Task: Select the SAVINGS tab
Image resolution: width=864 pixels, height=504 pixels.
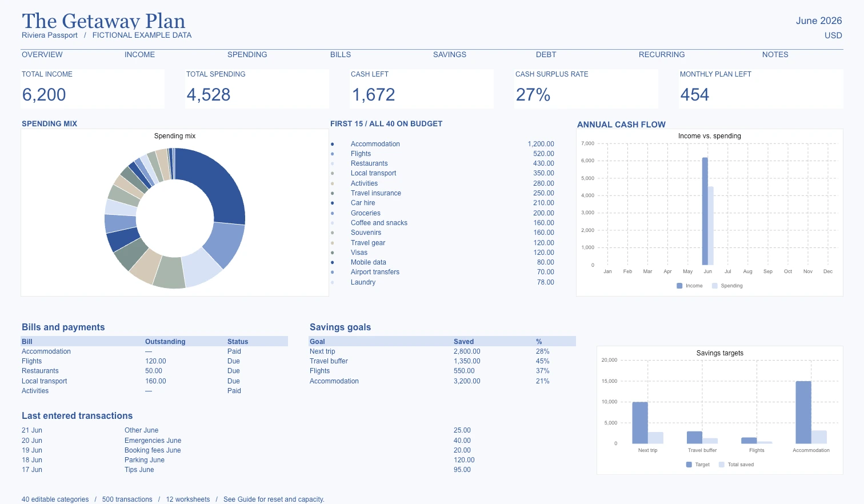Action: click(x=450, y=55)
